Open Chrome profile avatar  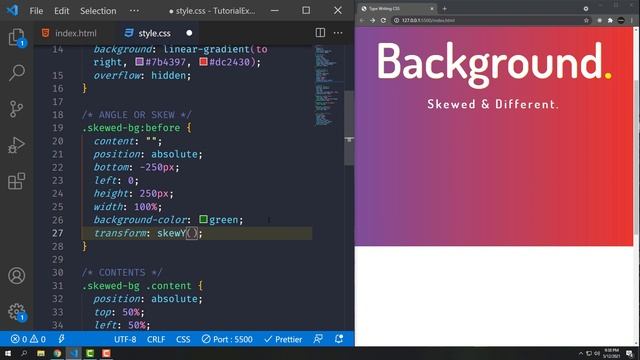[621, 20]
